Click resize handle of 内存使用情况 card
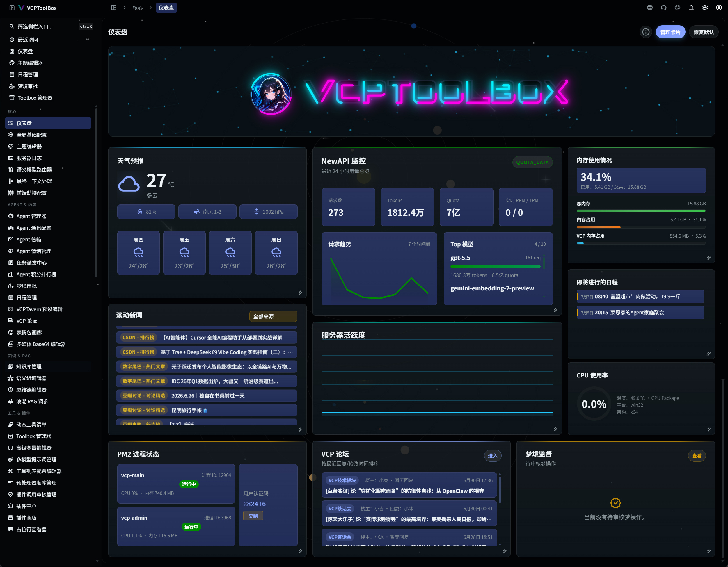The height and width of the screenshot is (567, 728). (709, 258)
